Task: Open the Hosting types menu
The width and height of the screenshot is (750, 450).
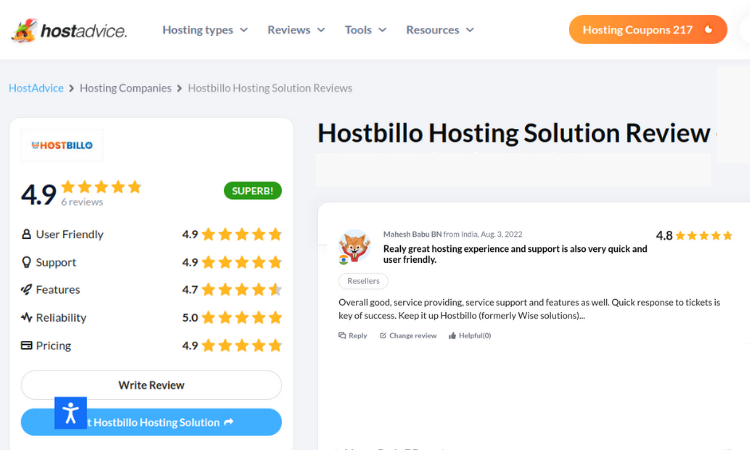Action: click(x=205, y=30)
